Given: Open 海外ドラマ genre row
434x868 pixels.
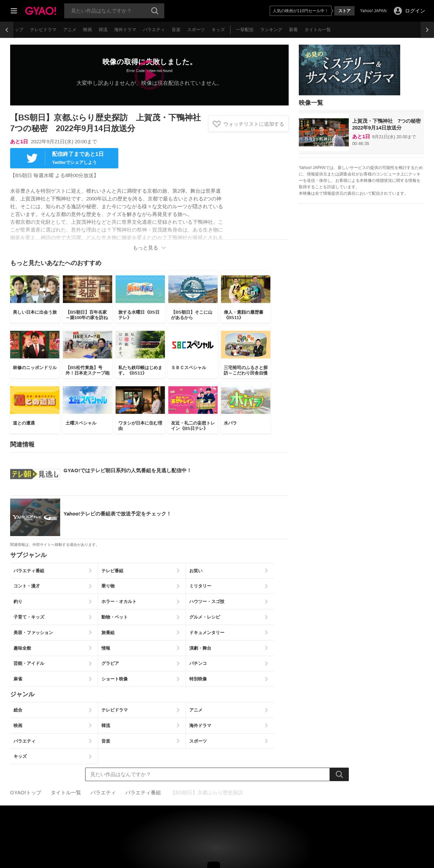Looking at the screenshot, I should tap(230, 725).
